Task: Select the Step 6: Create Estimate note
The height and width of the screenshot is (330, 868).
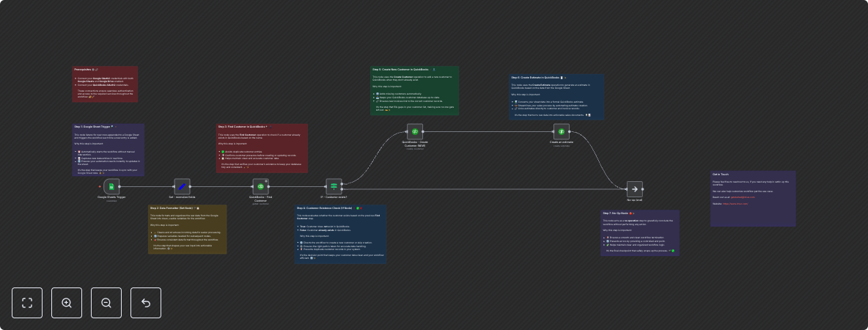Action: [556, 98]
